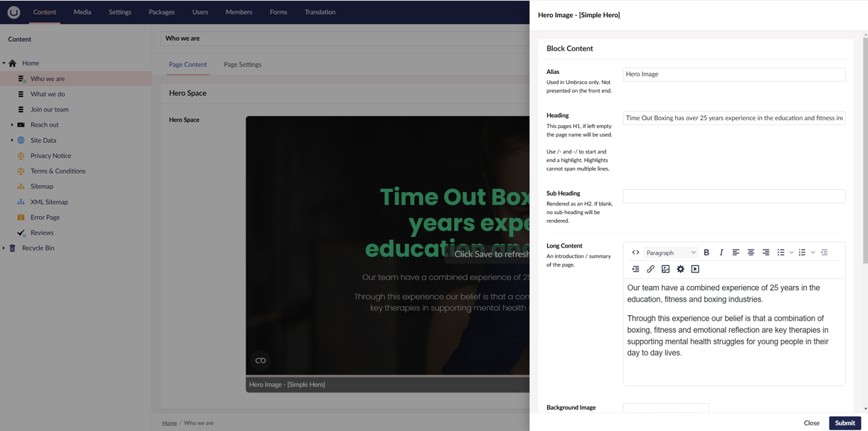Image resolution: width=868 pixels, height=431 pixels.
Task: Apply a bullet list to the content
Action: coord(780,252)
